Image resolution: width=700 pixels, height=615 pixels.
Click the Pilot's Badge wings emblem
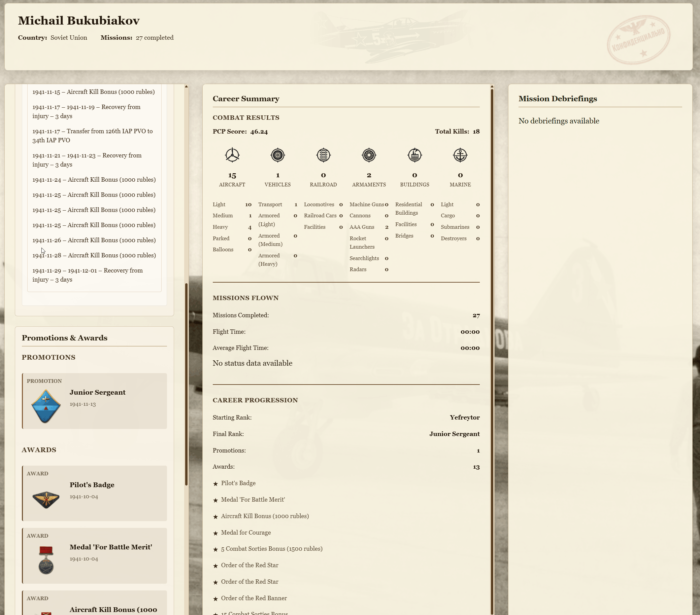pos(46,499)
